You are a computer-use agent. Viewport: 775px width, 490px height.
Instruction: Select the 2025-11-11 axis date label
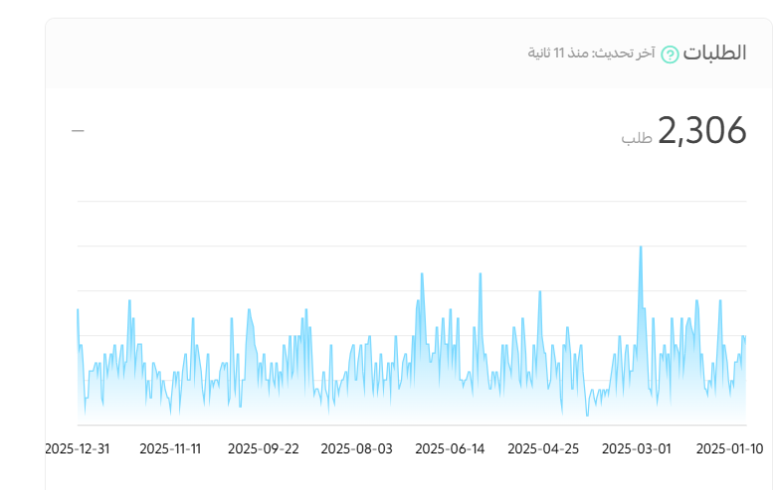[170, 449]
